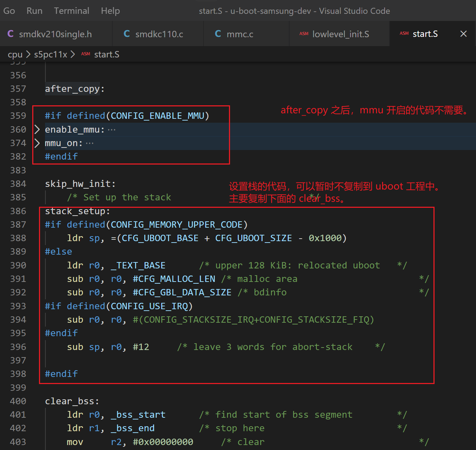This screenshot has height=450, width=476.
Task: Click CFG_UBOOT_BASE in line 388
Action: (x=160, y=238)
